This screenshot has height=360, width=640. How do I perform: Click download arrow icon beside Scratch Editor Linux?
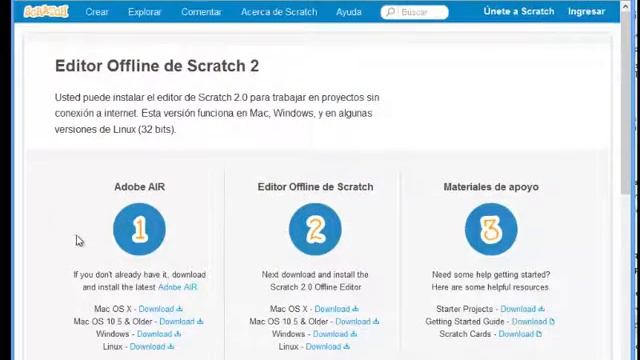tap(347, 347)
